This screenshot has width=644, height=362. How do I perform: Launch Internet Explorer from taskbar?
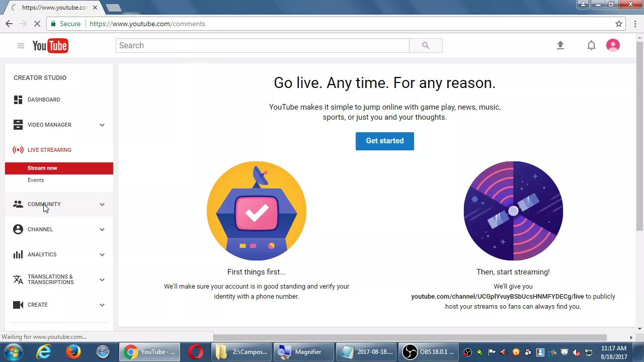tap(44, 352)
